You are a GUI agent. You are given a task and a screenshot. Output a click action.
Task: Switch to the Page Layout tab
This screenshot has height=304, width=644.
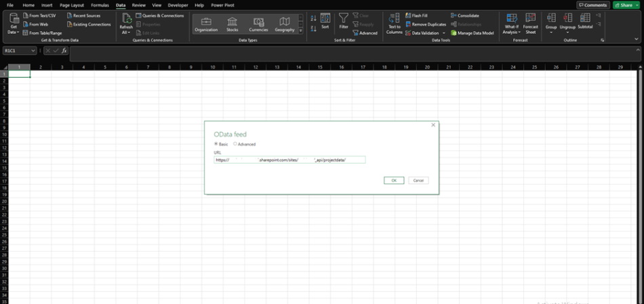pos(72,5)
